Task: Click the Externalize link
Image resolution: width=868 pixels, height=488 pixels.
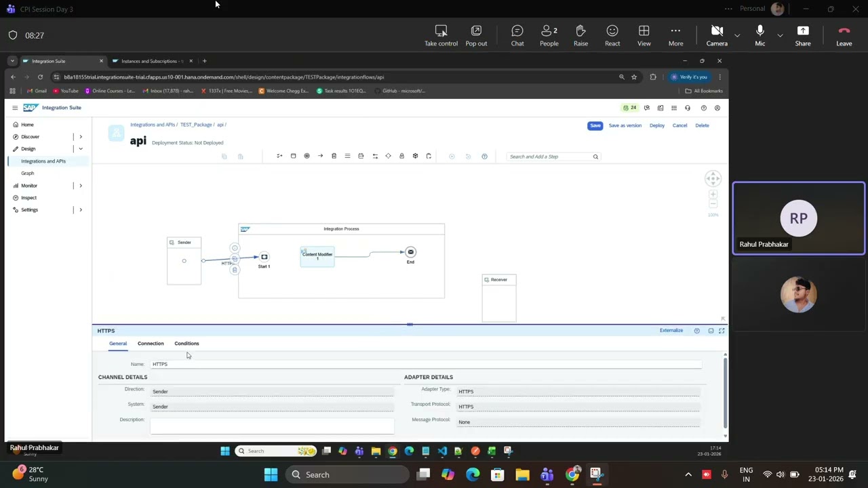Action: pyautogui.click(x=671, y=331)
